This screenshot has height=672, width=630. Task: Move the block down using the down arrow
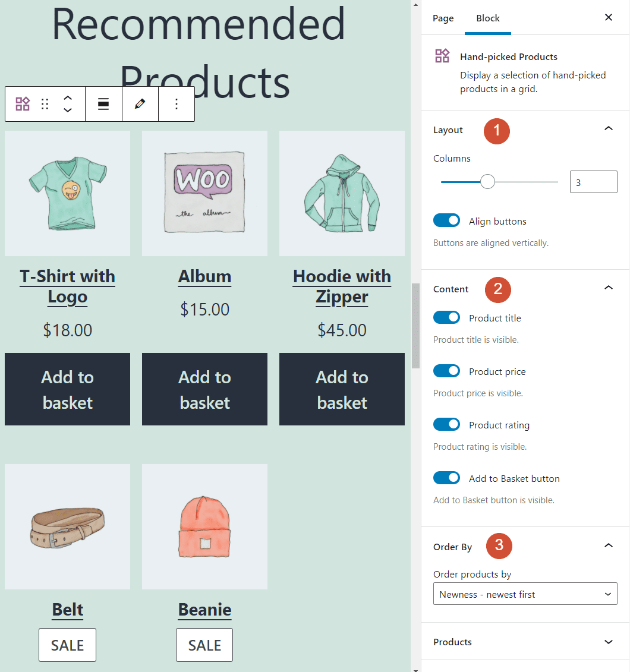coord(67,111)
